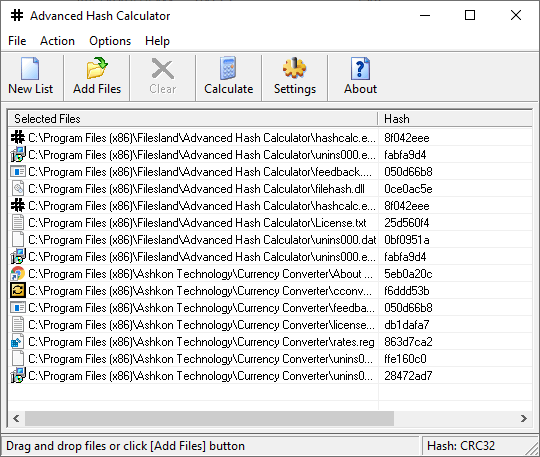Click the cconv yellow application icon
Screen dimensions: 540x457
coord(18,290)
